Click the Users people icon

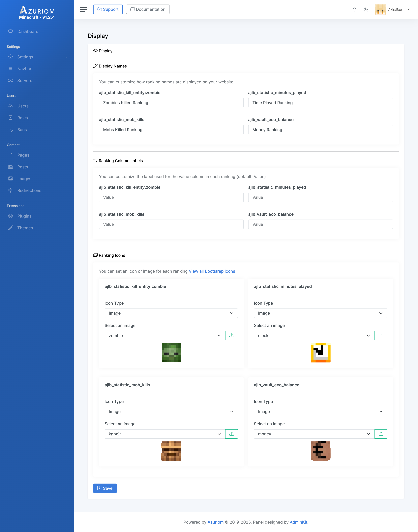[x=11, y=106]
